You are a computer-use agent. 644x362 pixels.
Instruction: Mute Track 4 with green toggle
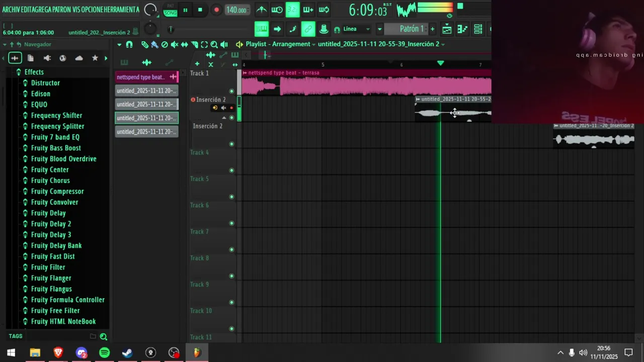231,170
